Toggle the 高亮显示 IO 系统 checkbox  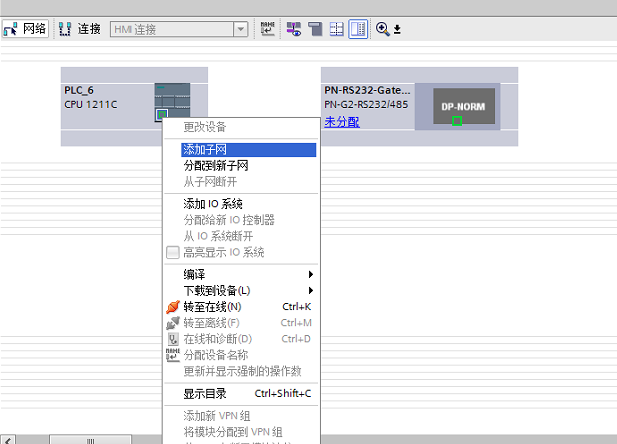pos(173,252)
